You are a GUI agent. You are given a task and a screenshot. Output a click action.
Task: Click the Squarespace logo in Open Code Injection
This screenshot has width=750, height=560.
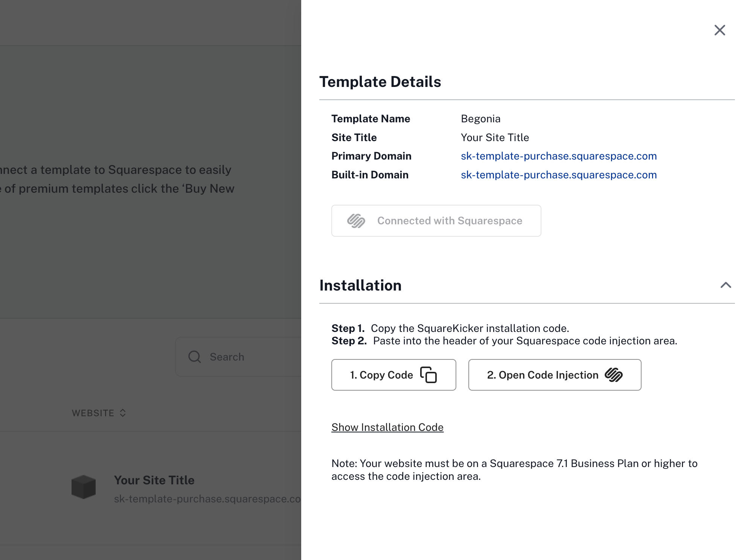(614, 375)
